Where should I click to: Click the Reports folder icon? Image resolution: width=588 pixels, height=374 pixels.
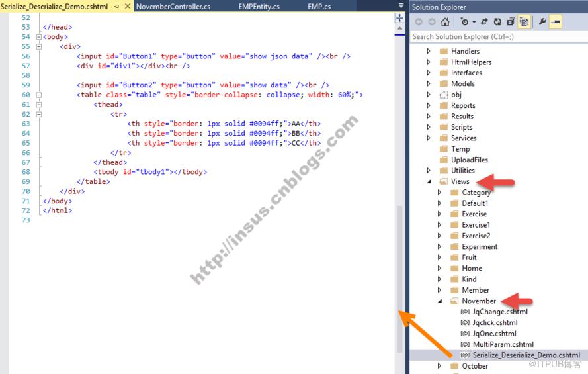[444, 105]
